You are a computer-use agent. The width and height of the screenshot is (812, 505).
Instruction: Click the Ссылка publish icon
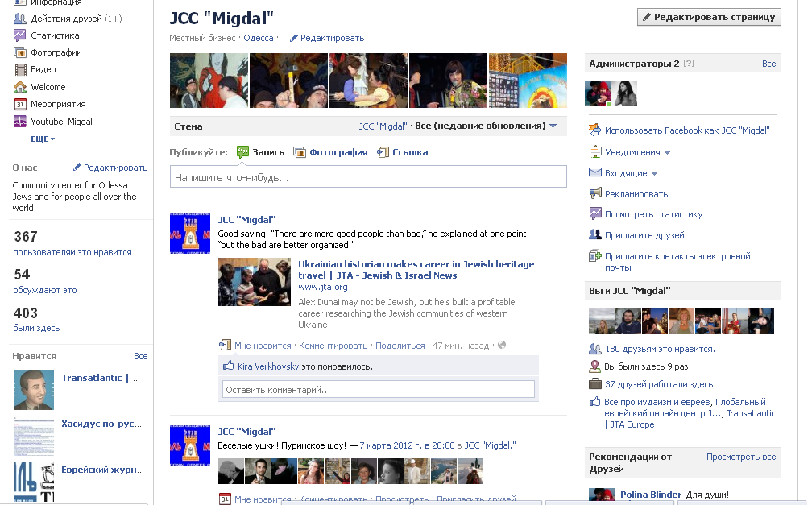pyautogui.click(x=383, y=152)
